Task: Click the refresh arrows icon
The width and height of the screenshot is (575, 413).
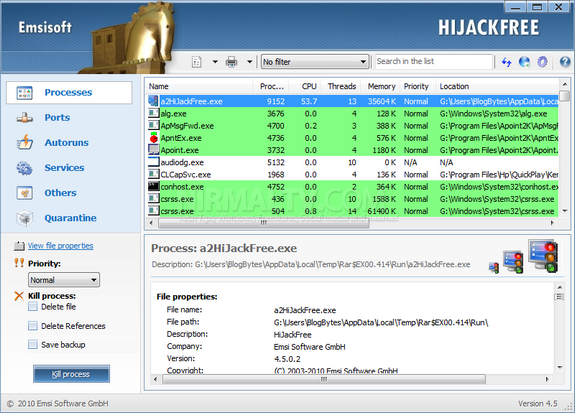Action: click(x=507, y=62)
